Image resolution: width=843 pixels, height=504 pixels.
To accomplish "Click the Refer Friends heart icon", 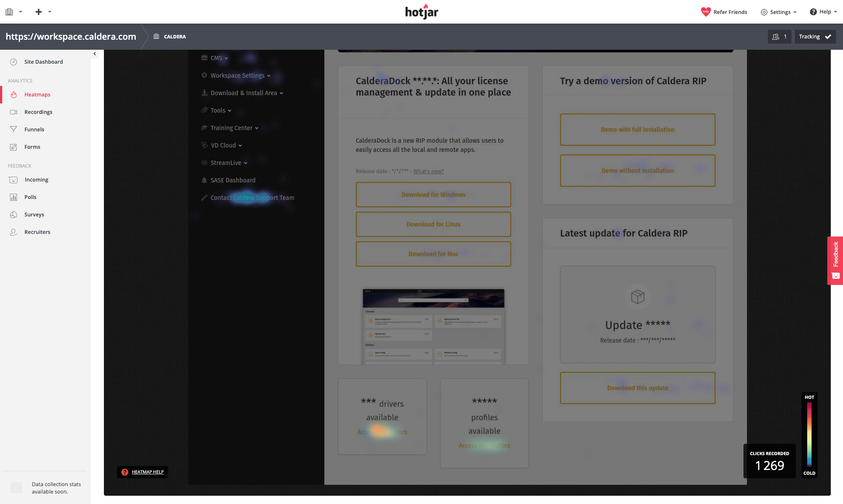I will coord(705,12).
